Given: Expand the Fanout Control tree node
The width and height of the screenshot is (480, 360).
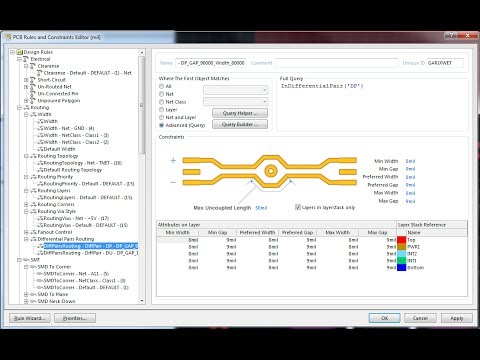Looking at the screenshot, I should click(x=26, y=232).
